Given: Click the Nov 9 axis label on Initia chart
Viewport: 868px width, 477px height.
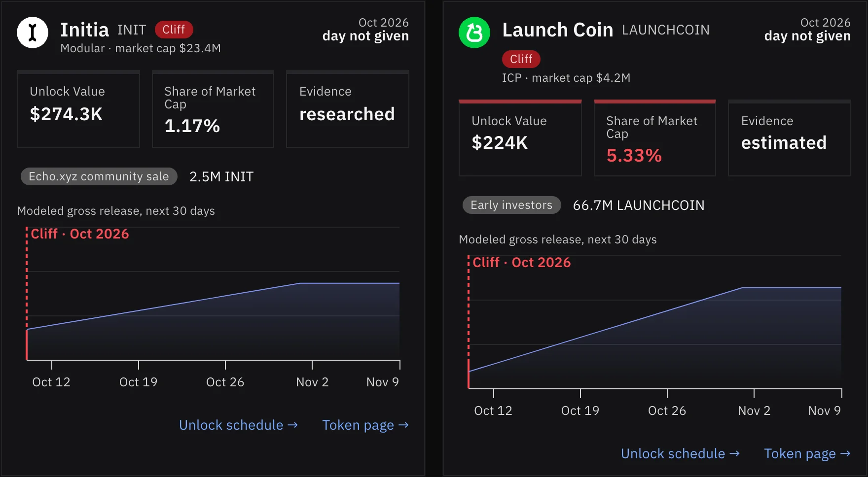Looking at the screenshot, I should pyautogui.click(x=383, y=382).
